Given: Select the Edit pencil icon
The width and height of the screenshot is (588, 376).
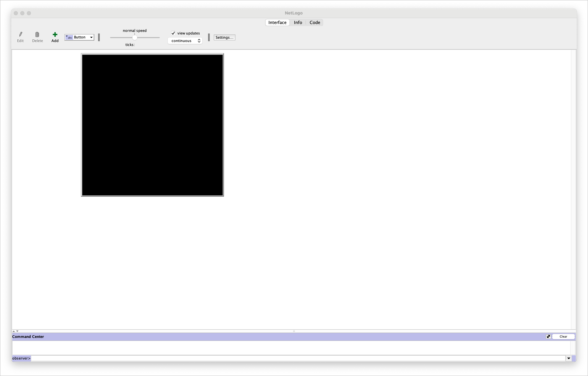Looking at the screenshot, I should pos(20,34).
